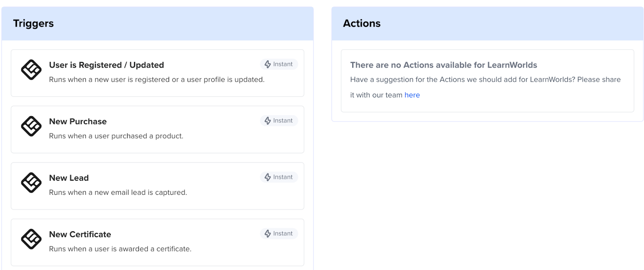Click the lightning bolt icon on New Purchase

click(x=268, y=121)
